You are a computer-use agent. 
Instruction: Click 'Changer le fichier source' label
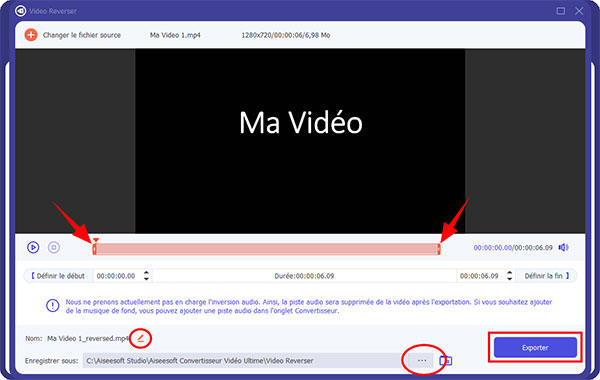[x=82, y=35]
